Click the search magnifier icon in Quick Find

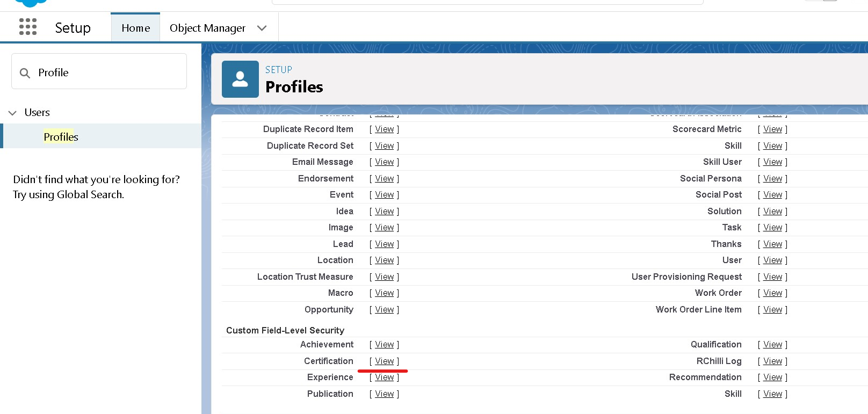tap(25, 73)
